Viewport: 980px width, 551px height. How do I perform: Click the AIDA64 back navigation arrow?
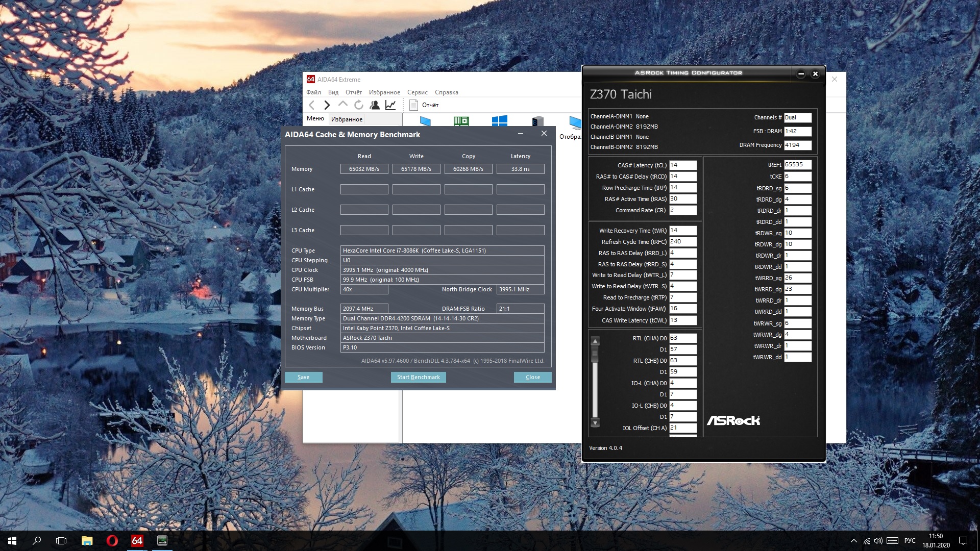click(x=311, y=105)
